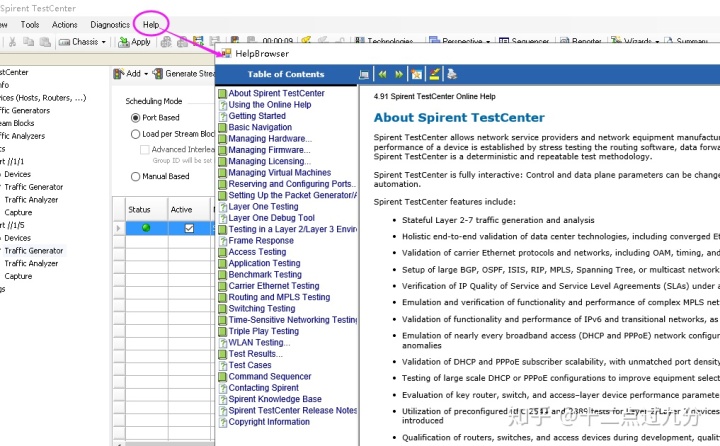
Task: Click the Apply button in the toolbar
Action: pyautogui.click(x=135, y=42)
